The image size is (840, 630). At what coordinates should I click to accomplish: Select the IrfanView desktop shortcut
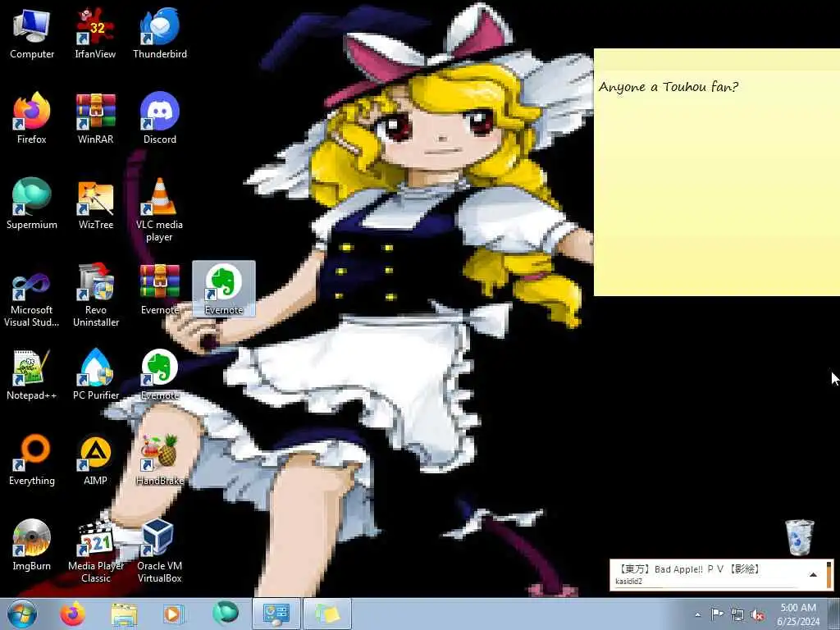[95, 33]
